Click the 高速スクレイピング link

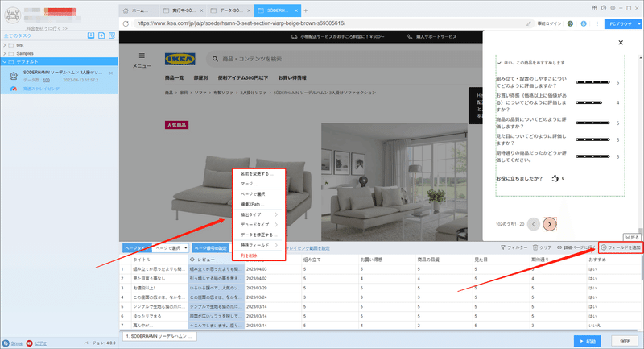coord(41,89)
